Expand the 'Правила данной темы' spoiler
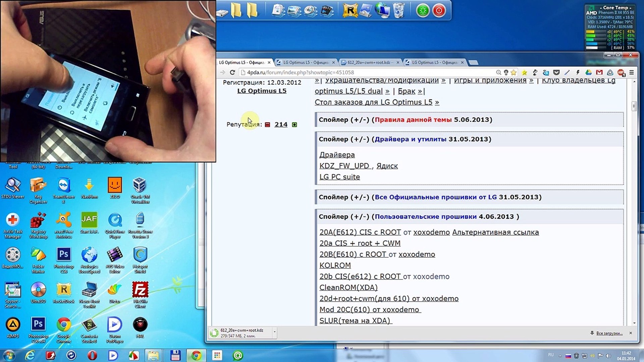Viewport: 644px width, 362px height. [469, 120]
